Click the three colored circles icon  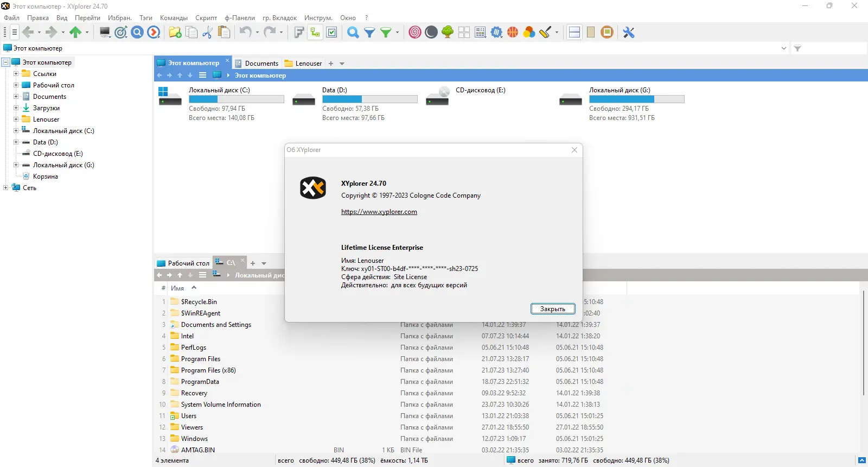coord(529,33)
